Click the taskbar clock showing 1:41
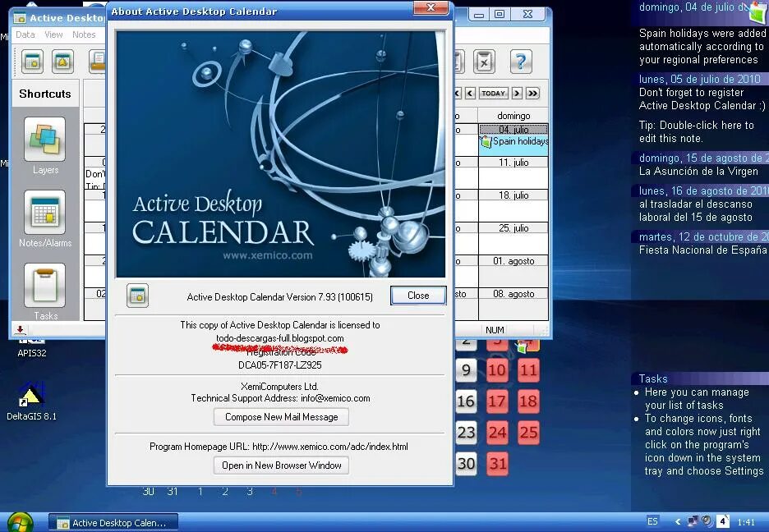This screenshot has height=532, width=769. [746, 522]
